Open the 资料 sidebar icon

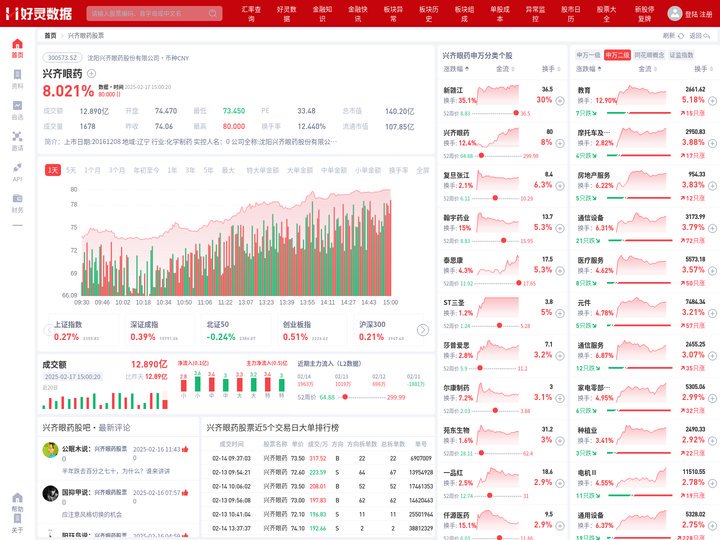[17, 74]
